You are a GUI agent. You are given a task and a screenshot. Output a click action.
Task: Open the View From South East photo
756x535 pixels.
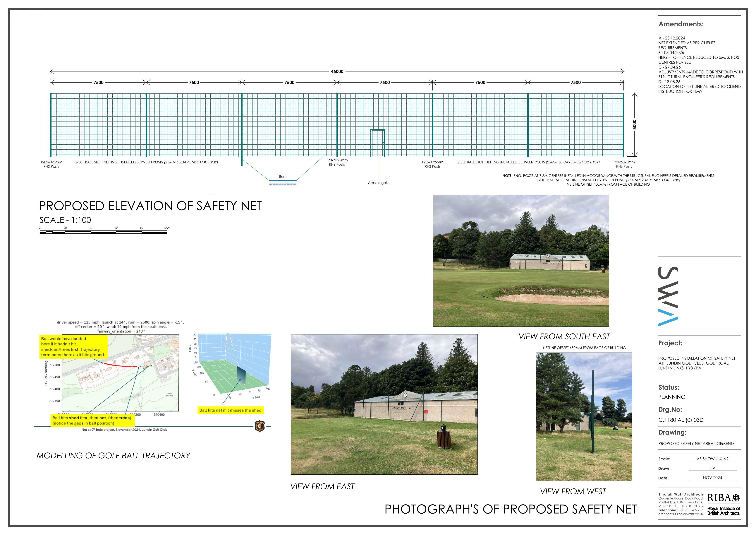click(521, 261)
